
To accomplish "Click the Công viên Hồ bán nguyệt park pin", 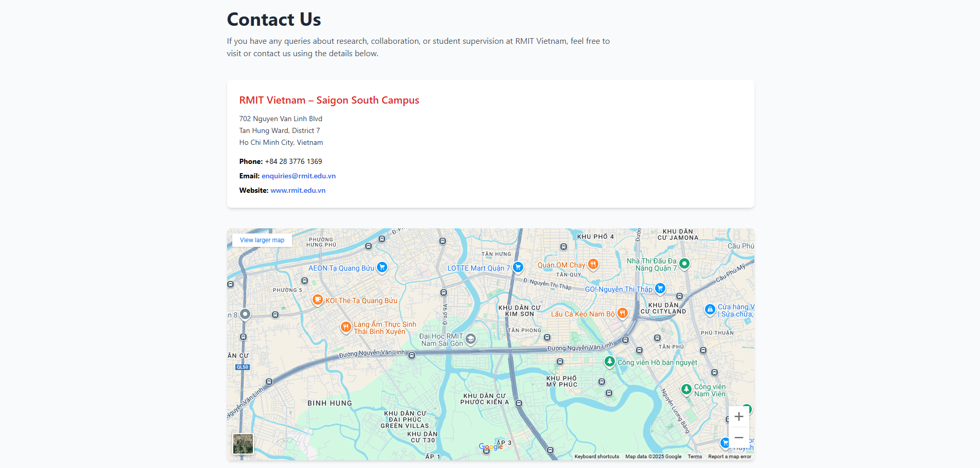I will point(610,362).
